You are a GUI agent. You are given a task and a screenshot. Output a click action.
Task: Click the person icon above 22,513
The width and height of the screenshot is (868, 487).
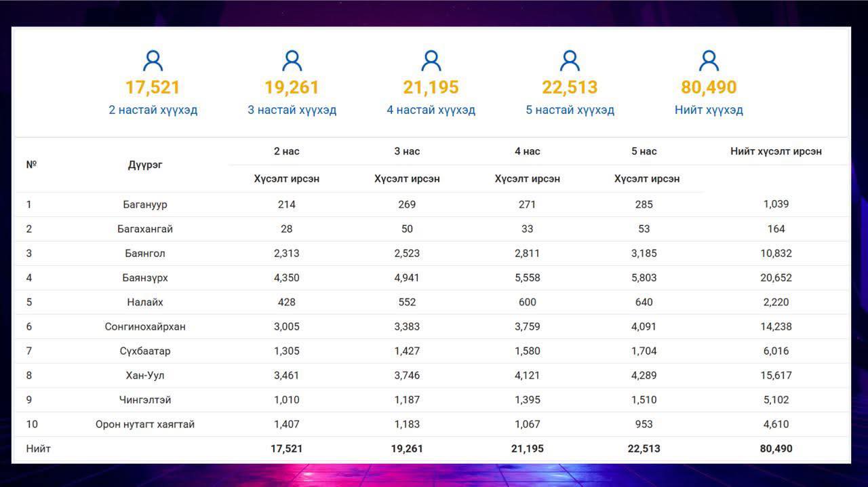(570, 61)
